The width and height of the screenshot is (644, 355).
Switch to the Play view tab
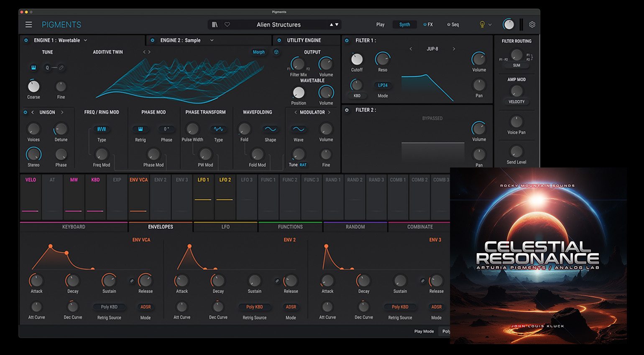pos(380,25)
